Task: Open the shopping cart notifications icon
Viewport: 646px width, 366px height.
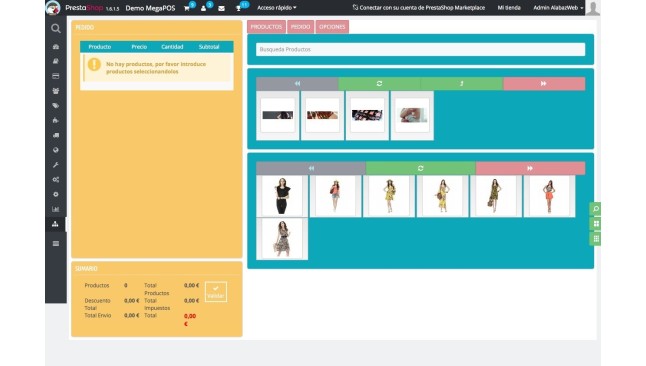Action: (x=187, y=8)
